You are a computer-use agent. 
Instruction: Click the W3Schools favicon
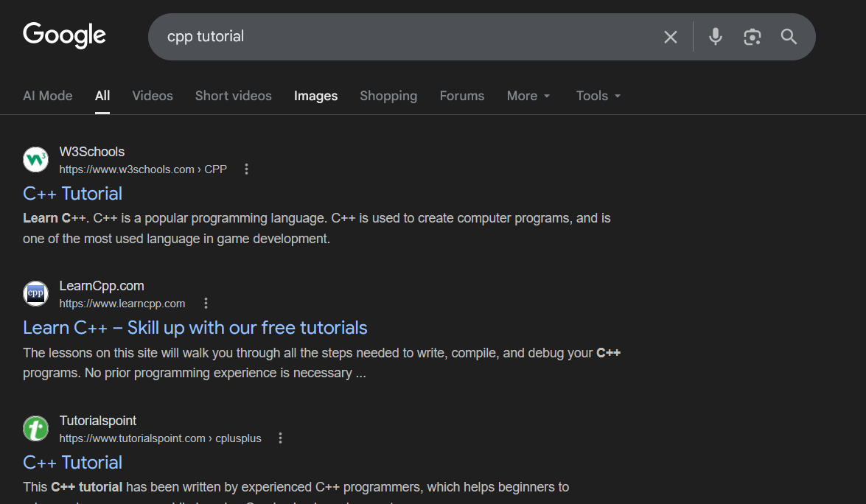35,159
